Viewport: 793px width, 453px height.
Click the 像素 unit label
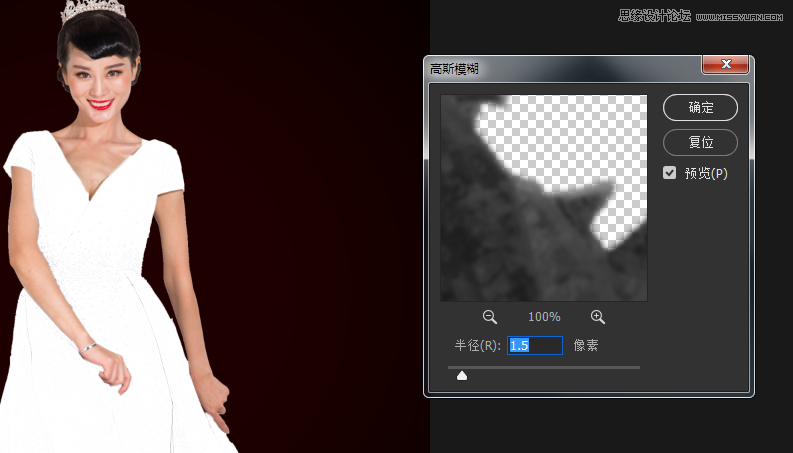coord(586,345)
